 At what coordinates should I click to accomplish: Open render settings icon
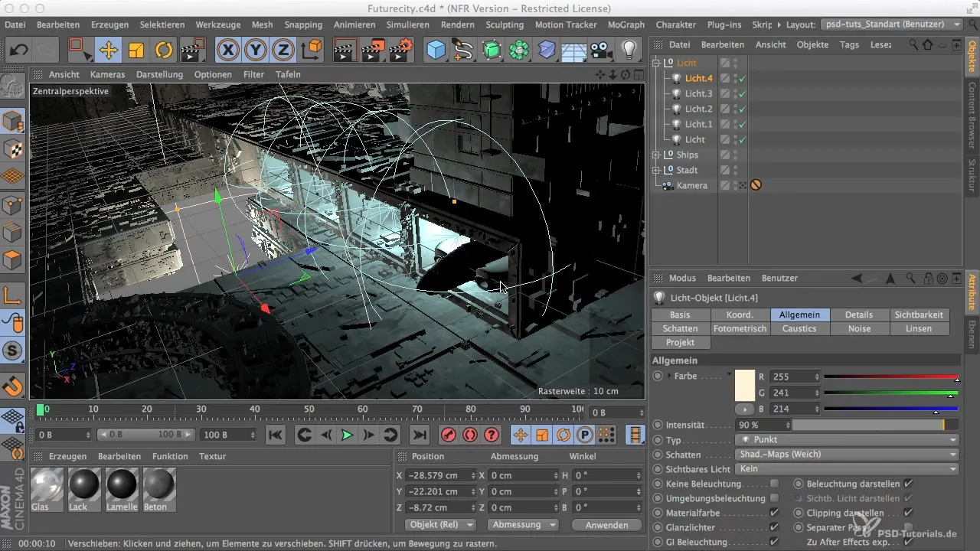pos(401,51)
